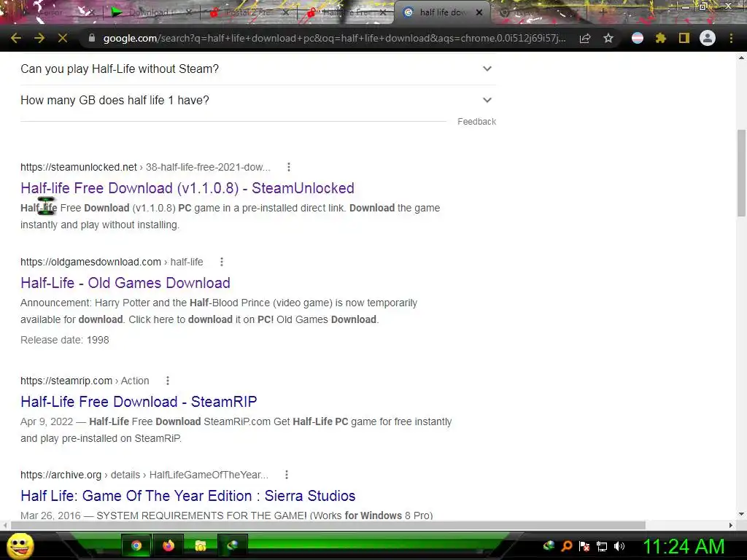This screenshot has height=560, width=747.
Task: Open the flagged security tray icon
Action: (584, 546)
